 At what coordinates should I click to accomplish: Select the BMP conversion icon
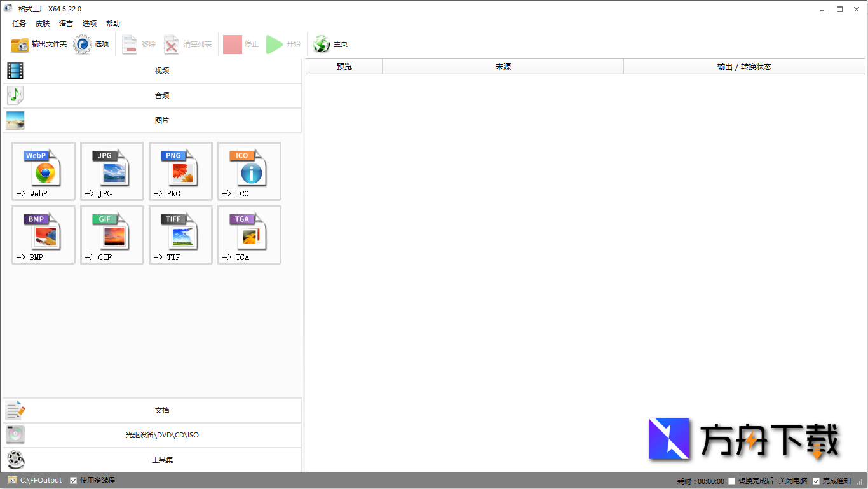click(x=43, y=235)
